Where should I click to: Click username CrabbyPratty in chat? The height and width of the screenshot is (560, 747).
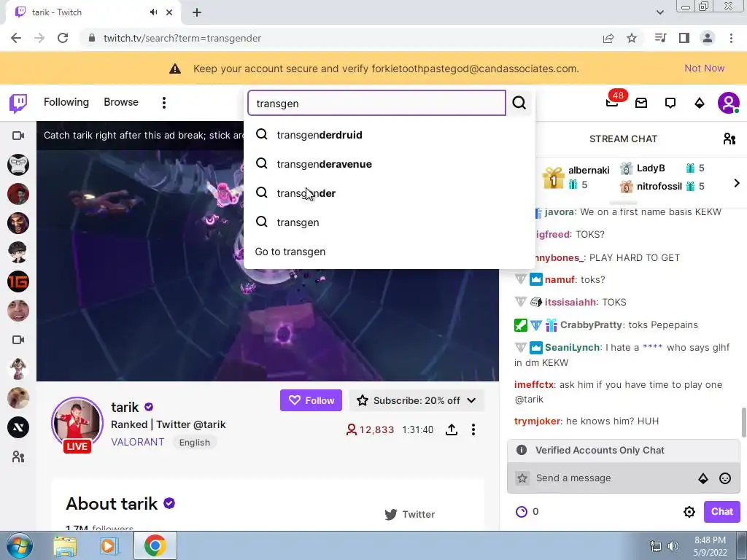(x=591, y=324)
